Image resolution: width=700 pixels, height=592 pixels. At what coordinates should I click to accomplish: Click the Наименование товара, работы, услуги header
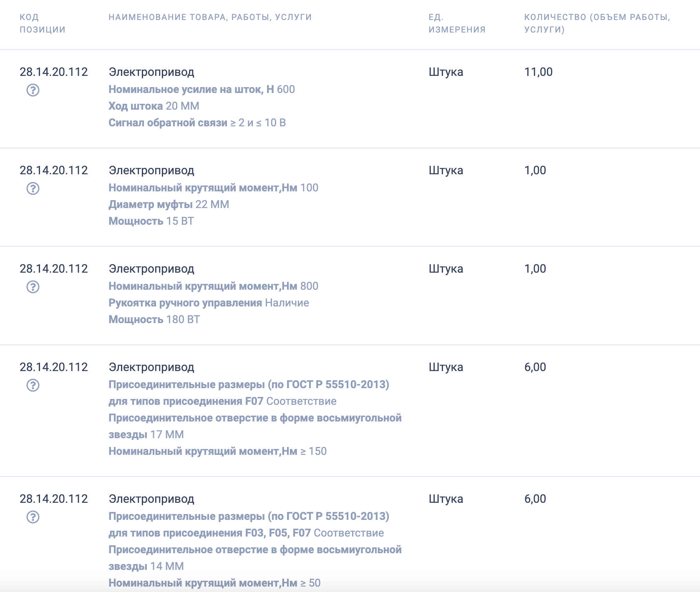(210, 17)
